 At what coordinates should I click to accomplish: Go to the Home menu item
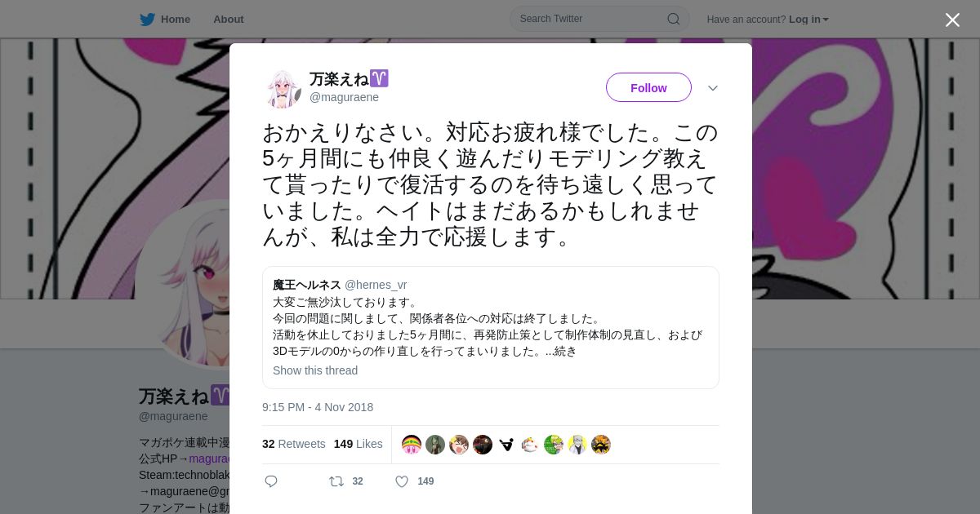point(176,19)
